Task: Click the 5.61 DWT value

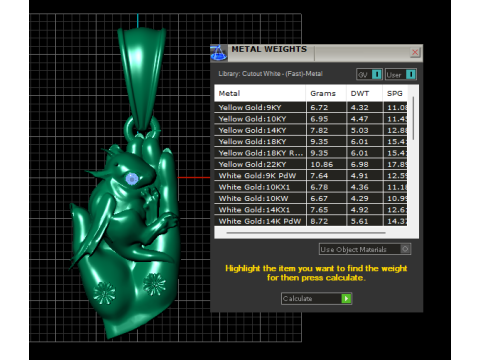Action: click(x=359, y=221)
